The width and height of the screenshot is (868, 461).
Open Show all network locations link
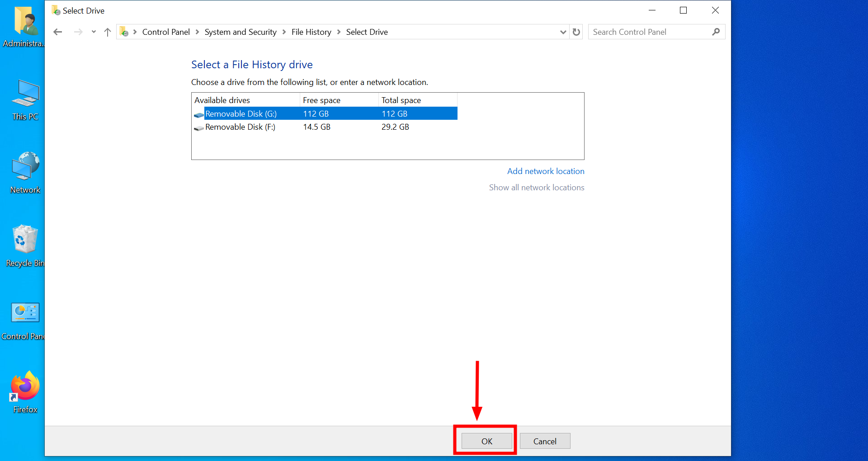click(x=537, y=187)
